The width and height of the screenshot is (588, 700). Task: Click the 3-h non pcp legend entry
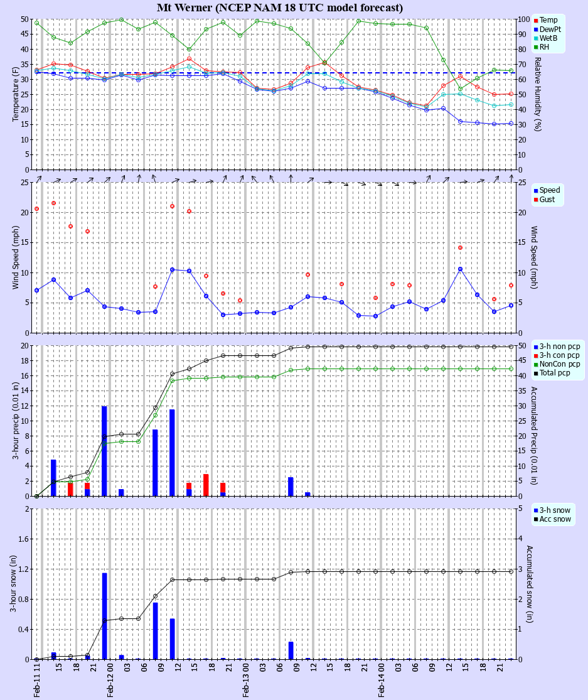click(558, 347)
